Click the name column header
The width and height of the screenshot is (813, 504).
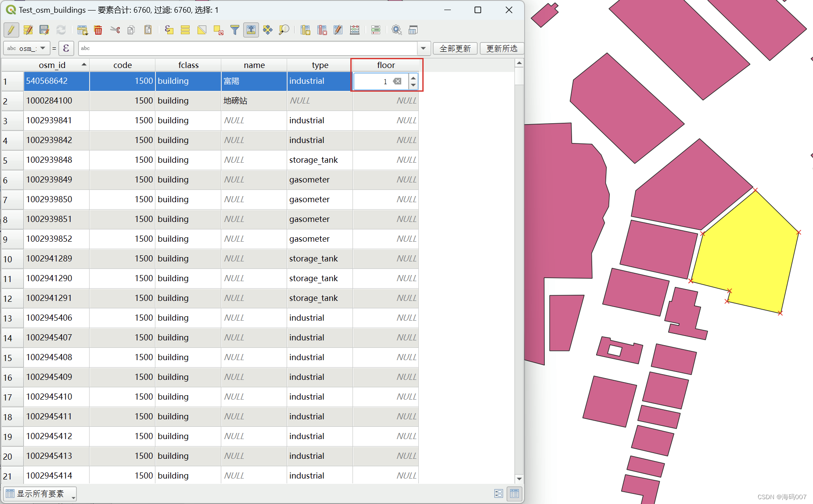pyautogui.click(x=254, y=65)
